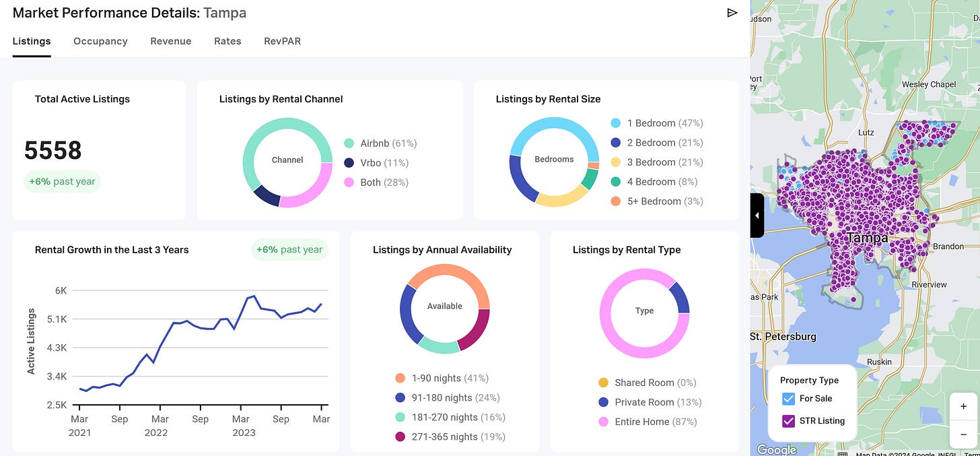Select the 1 Bedroom legend entry
The height and width of the screenshot is (456, 980).
(x=656, y=123)
